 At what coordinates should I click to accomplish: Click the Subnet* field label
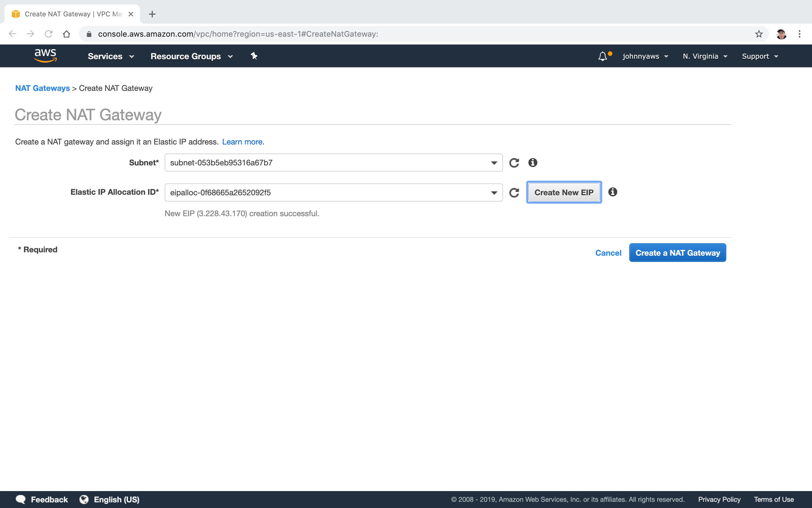pyautogui.click(x=144, y=163)
